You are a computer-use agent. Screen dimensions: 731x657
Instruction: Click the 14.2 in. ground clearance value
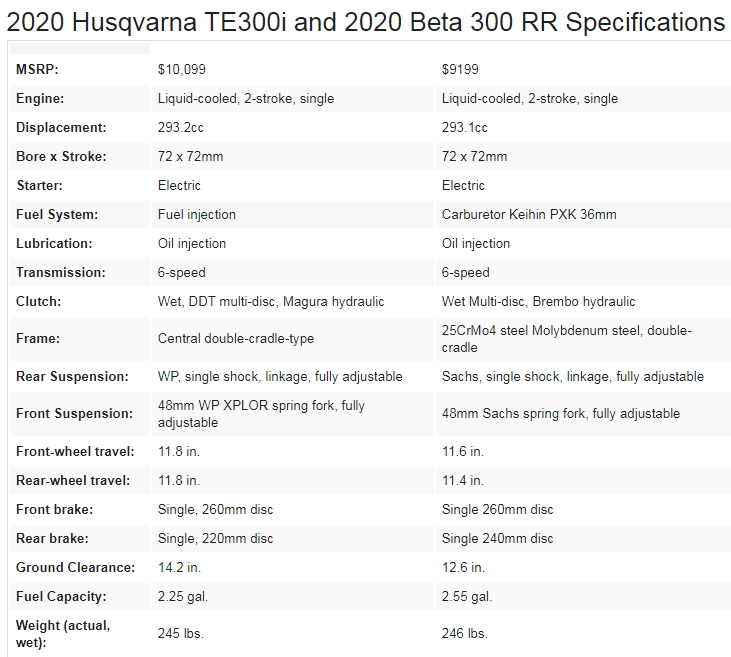click(x=179, y=568)
